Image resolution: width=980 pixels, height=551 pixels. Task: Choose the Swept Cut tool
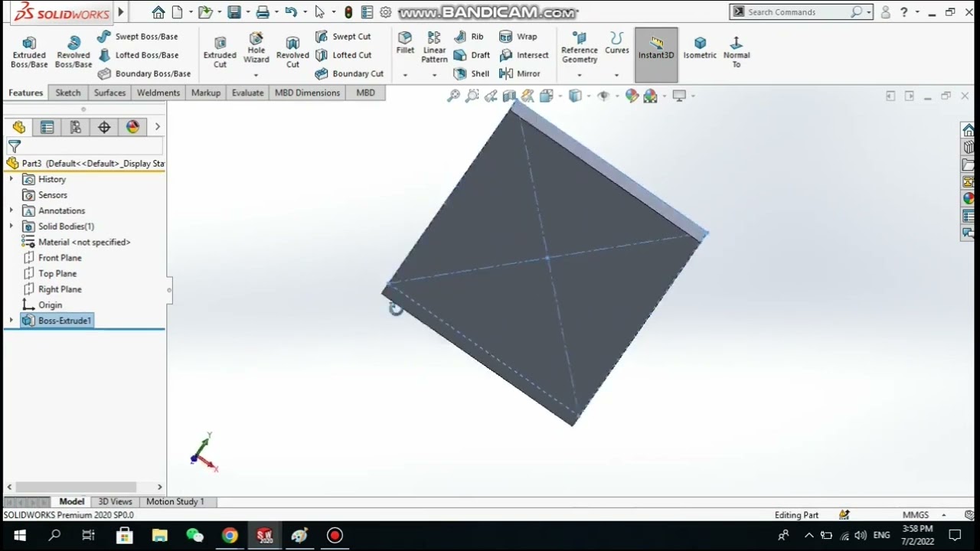(x=343, y=37)
